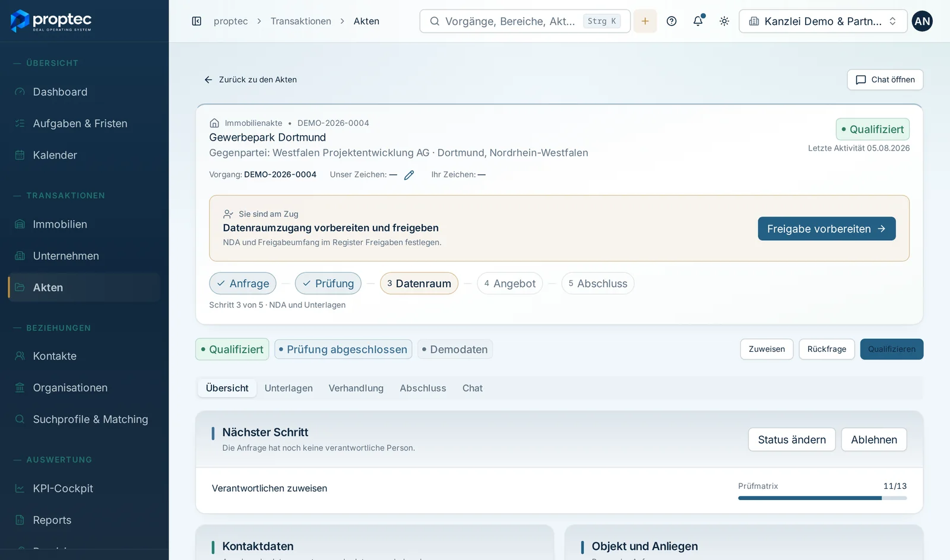Open Immobilien transactions
The image size is (950, 560).
[84, 224]
